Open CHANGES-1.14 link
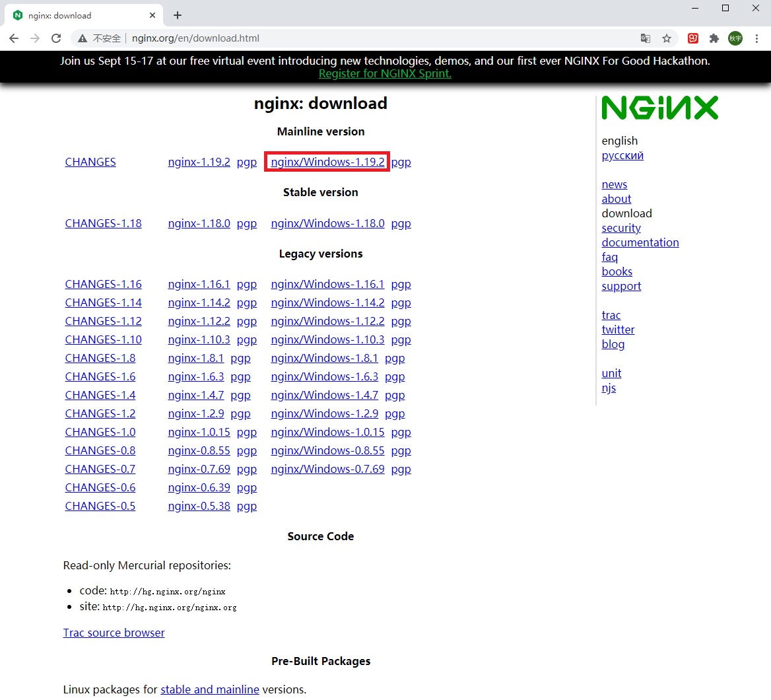The image size is (771, 700). 103,302
